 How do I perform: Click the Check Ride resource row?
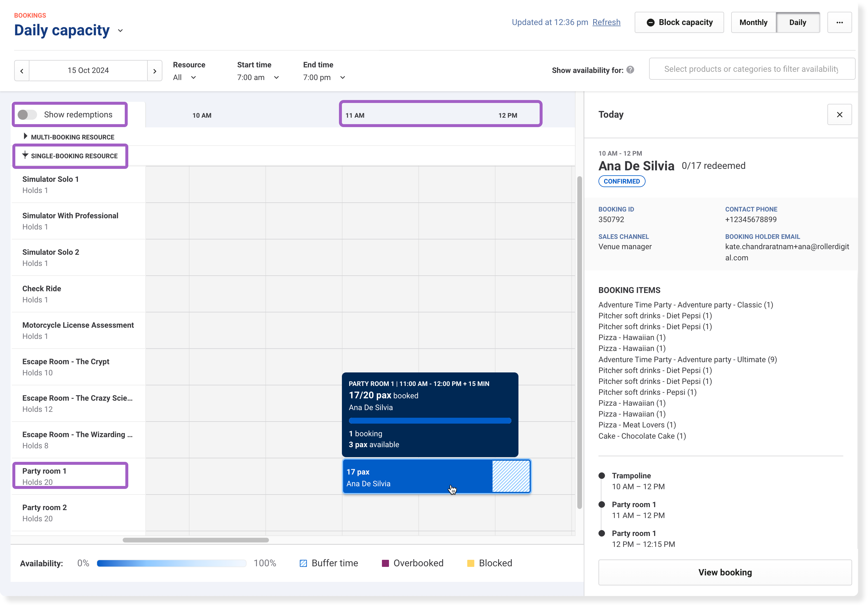tap(79, 294)
